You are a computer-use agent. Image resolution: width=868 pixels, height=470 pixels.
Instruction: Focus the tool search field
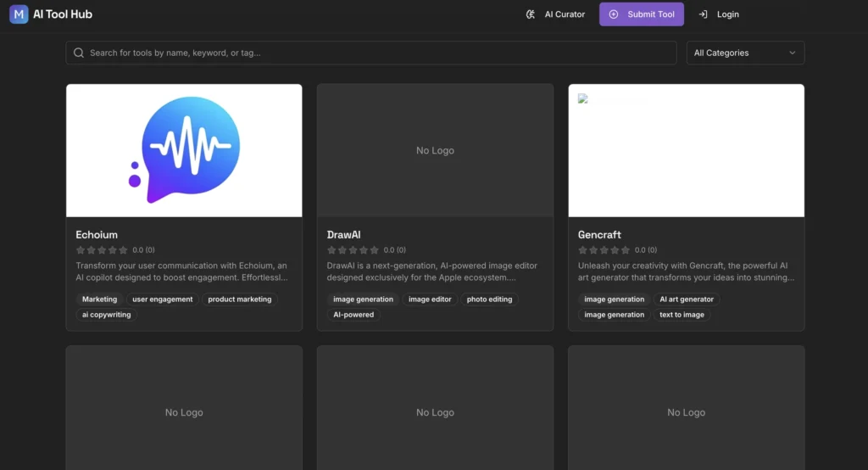[x=371, y=53]
